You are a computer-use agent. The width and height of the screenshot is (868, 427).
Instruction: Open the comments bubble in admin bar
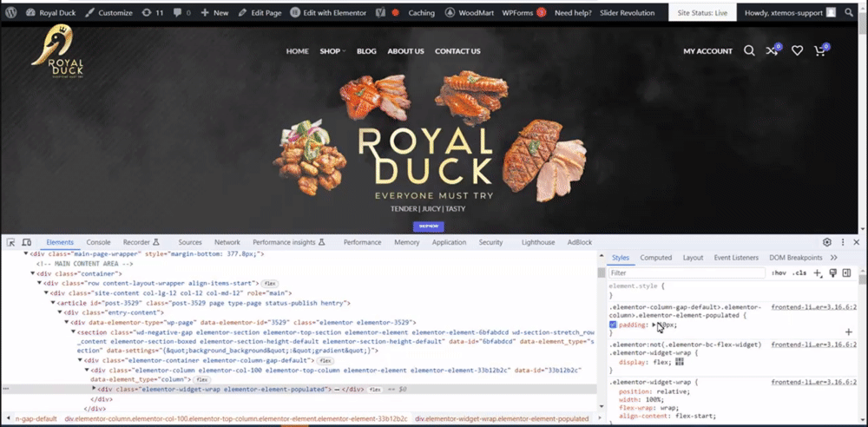point(182,13)
